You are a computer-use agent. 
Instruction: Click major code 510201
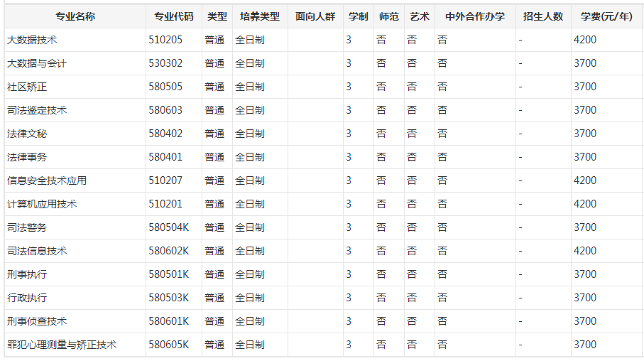[165, 204]
